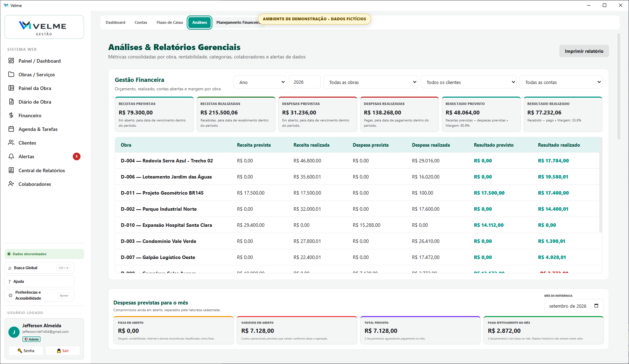Click row D-002 — Parque Industrial Norte
This screenshot has width=629, height=364.
(x=357, y=209)
